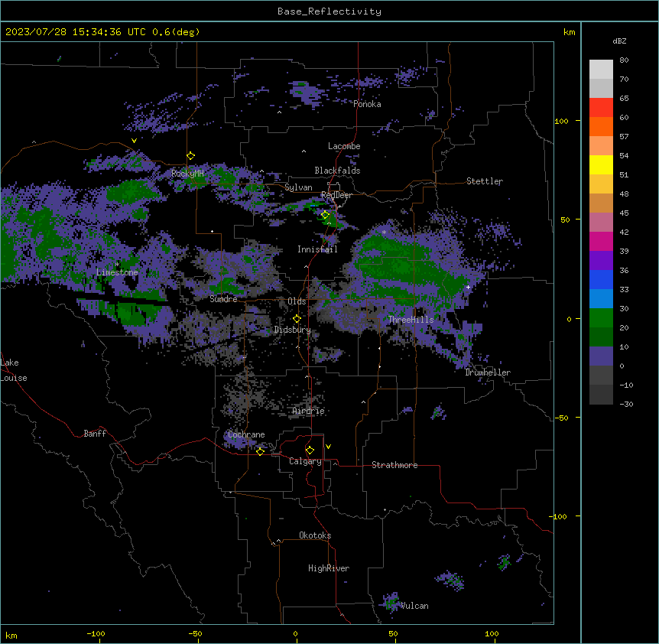Screen dimensions: 659x644
Task: Select the Sundre town label
Action: 223,299
